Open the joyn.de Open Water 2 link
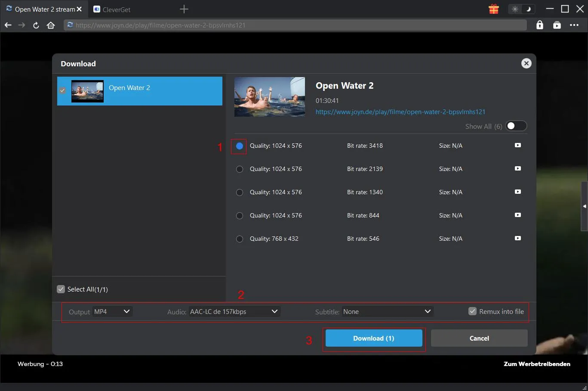 coord(400,112)
